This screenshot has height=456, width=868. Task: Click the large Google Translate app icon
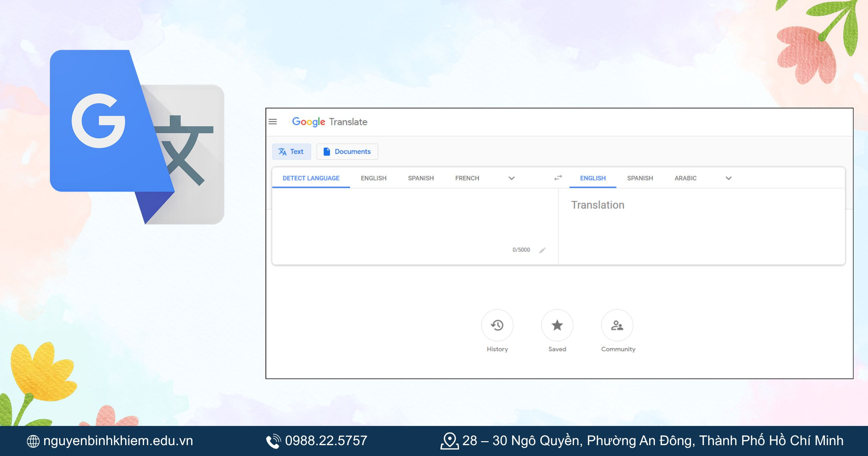point(137,137)
